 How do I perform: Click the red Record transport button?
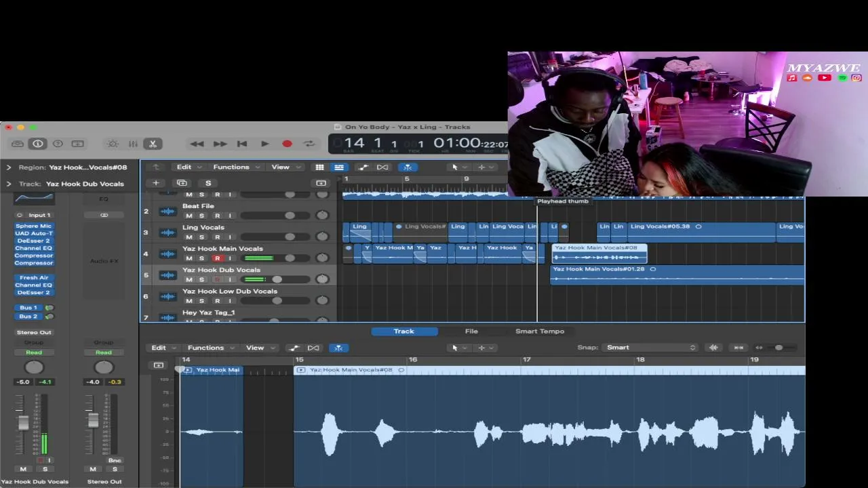point(287,144)
